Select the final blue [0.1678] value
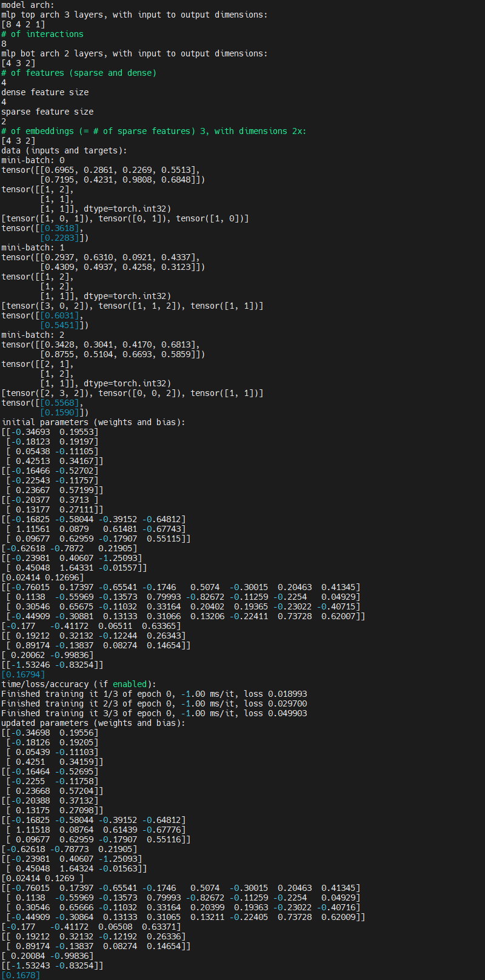485x980 pixels. click(x=21, y=975)
